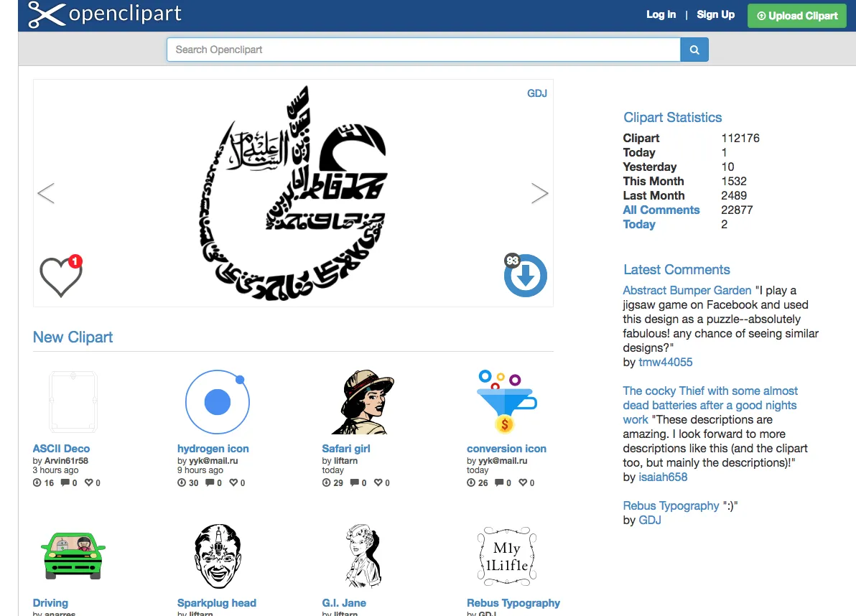Screen dimensions: 856x616
Task: Open the green Driving car thumbnail
Action: coord(73,556)
